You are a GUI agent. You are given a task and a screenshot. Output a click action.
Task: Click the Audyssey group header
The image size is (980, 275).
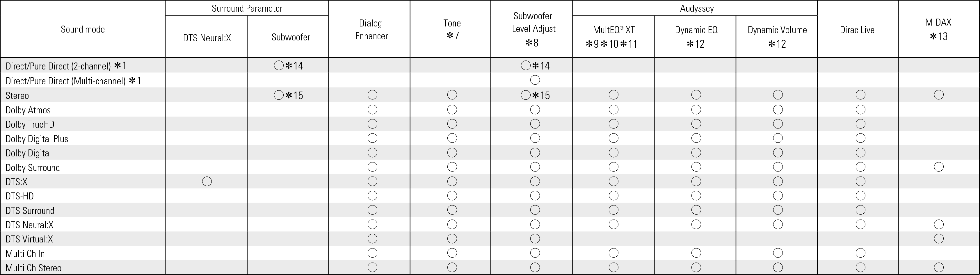[x=697, y=8]
